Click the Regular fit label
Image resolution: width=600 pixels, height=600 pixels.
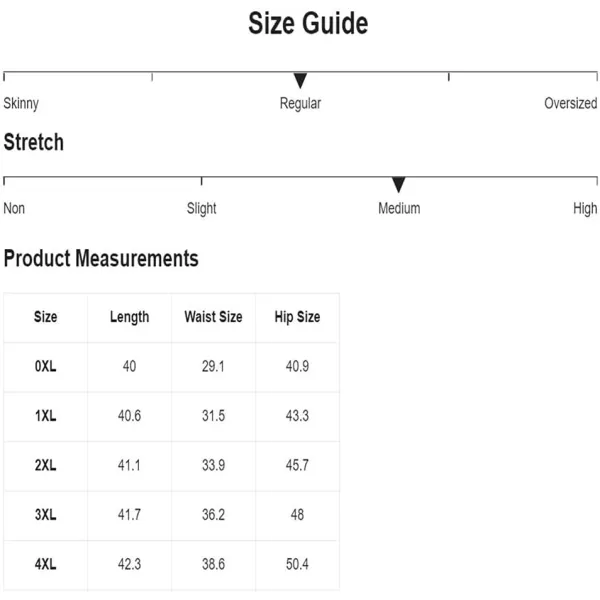[300, 104]
